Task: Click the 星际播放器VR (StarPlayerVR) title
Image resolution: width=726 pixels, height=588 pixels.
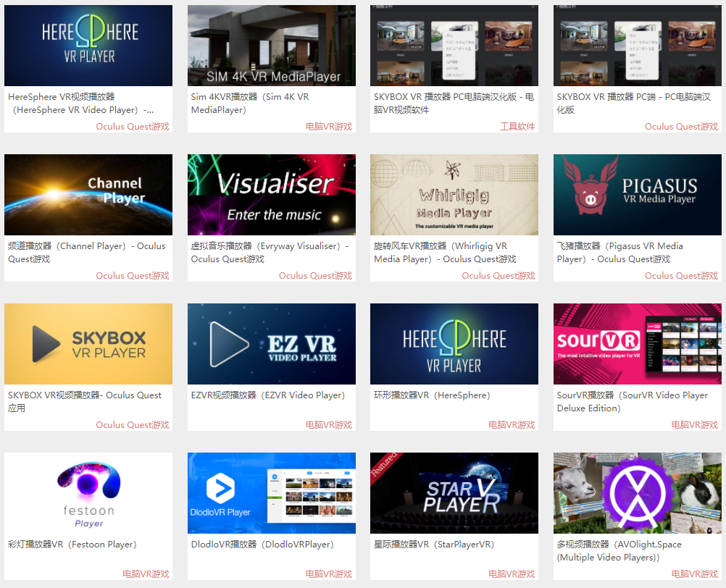Action: coord(434,545)
